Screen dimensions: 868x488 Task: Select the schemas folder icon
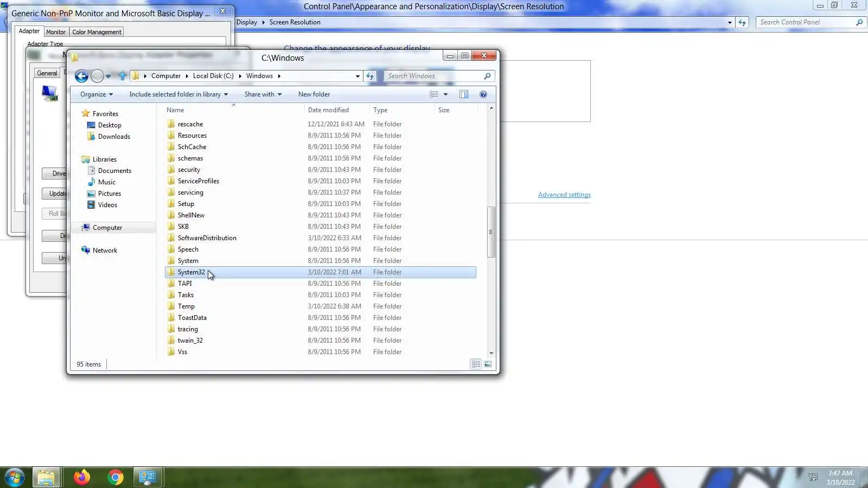171,158
